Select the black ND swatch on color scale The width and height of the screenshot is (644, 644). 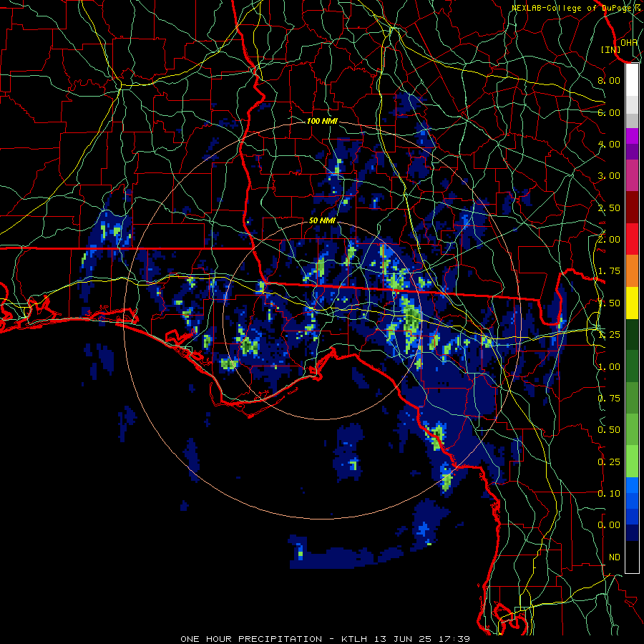[632, 557]
